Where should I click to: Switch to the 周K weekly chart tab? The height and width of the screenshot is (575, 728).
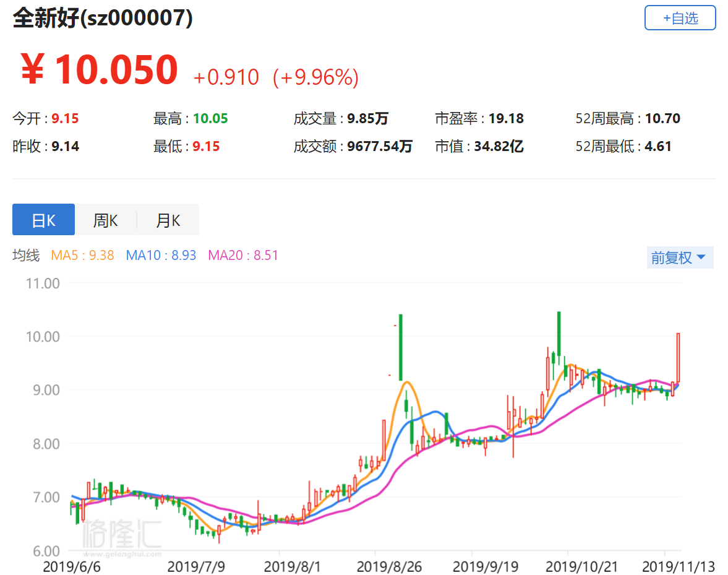coord(106,220)
